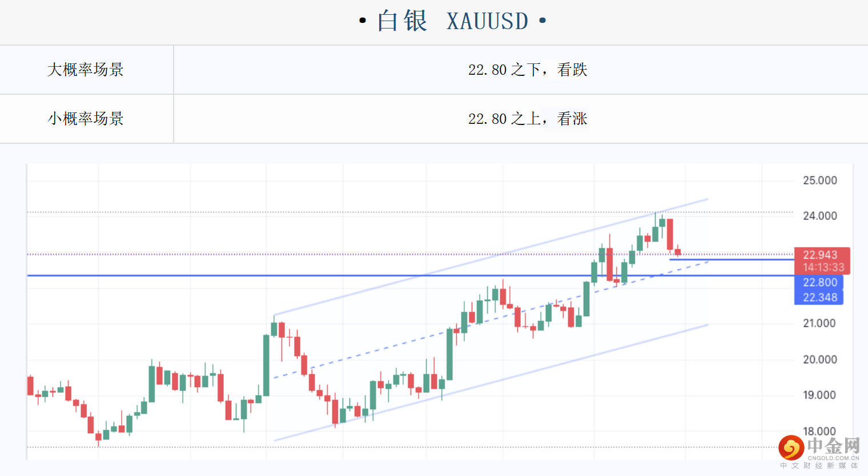Viewport: 868px width, 476px height.
Task: Select the blue 22.800 price level label
Action: [x=819, y=283]
